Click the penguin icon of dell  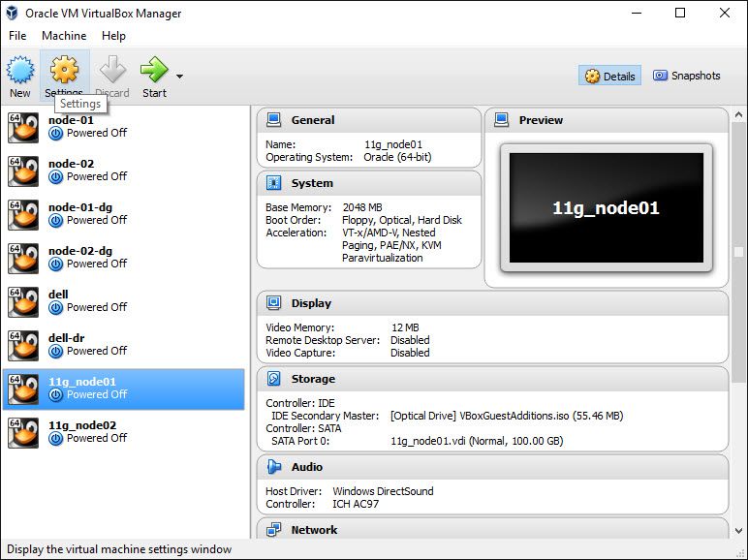pos(23,302)
